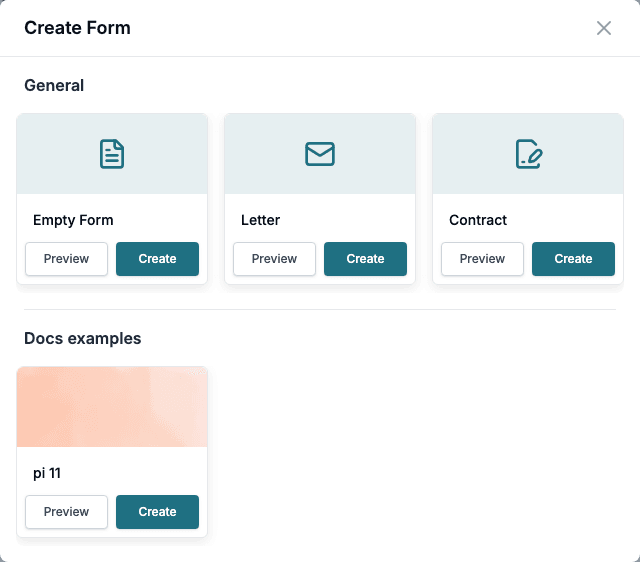Click the Docs examples heading

(x=82, y=339)
